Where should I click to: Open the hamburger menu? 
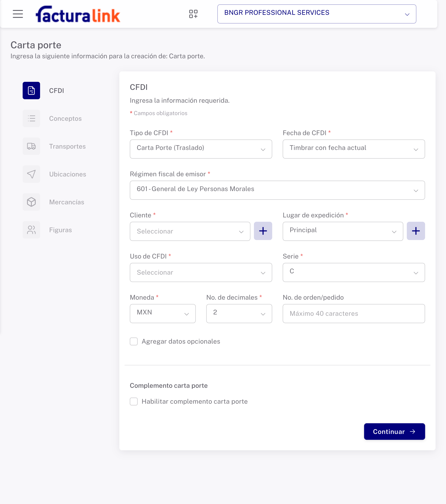click(x=18, y=14)
